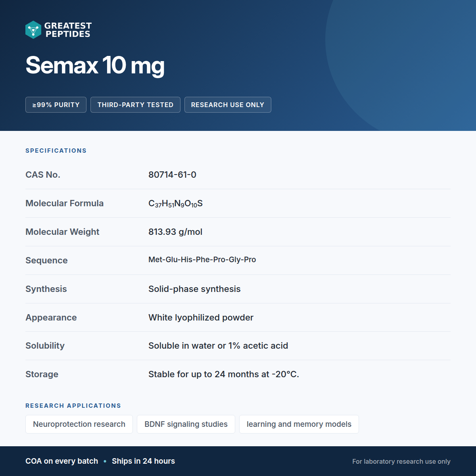476x476 pixels.
Task: Click the Met-Glu-His-Phe-Pro-Gly-Pro sequence text
Action: point(202,259)
